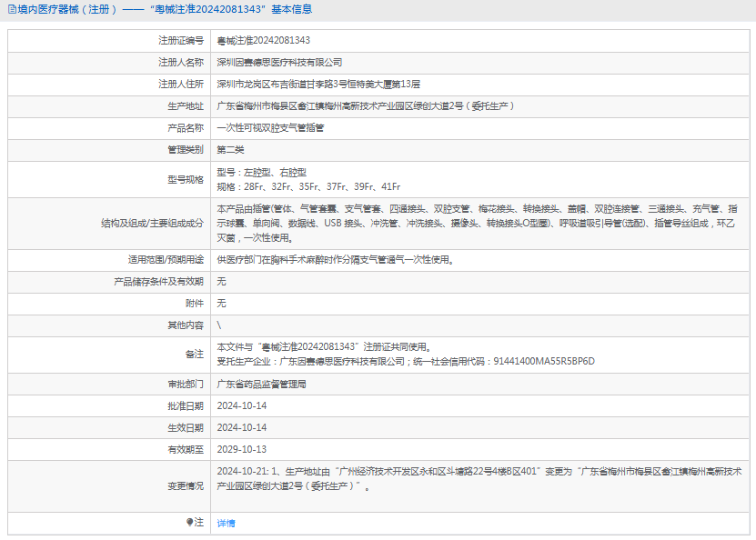Click the specification line listing 28Fr to 41Fr
The height and width of the screenshot is (540, 756).
308,186
